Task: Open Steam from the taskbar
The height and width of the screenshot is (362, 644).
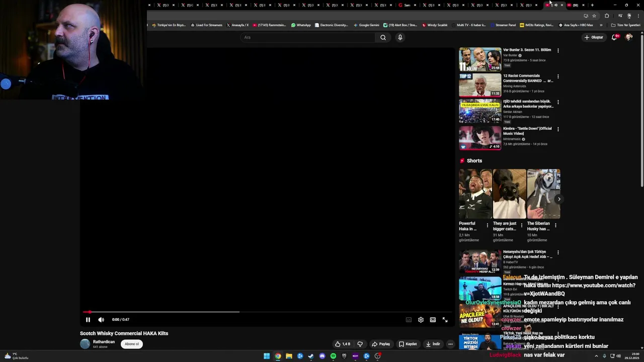Action: 311,356
